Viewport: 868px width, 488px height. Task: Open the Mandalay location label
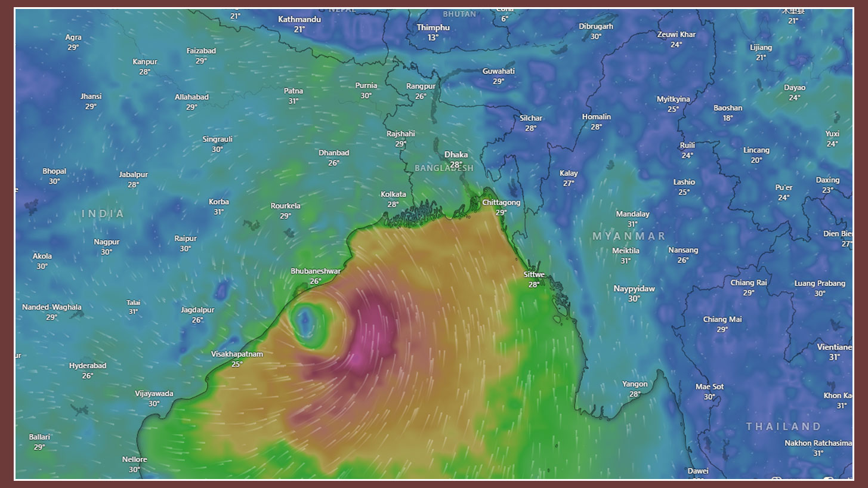632,214
